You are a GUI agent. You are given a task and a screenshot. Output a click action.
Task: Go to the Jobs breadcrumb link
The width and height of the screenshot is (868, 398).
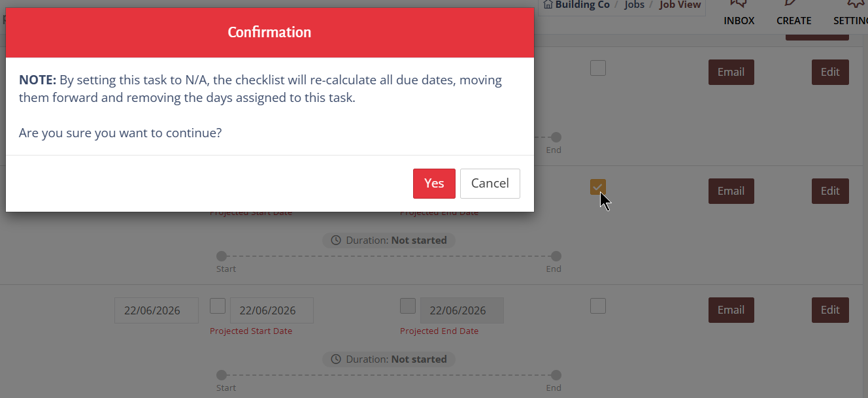(x=634, y=5)
